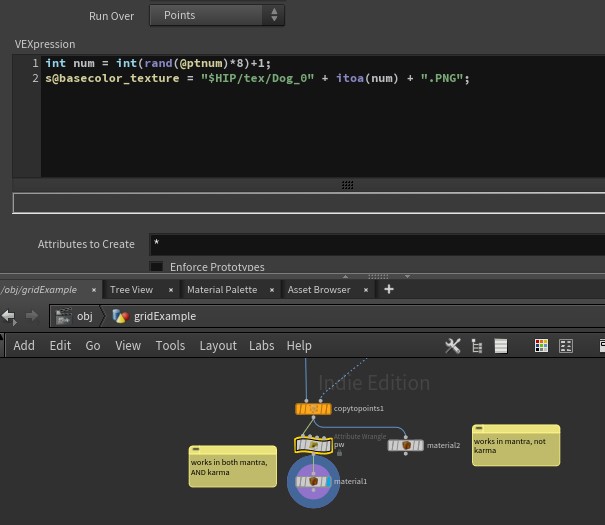This screenshot has width=605, height=525.
Task: Switch to the Material Palette tab
Action: (222, 289)
